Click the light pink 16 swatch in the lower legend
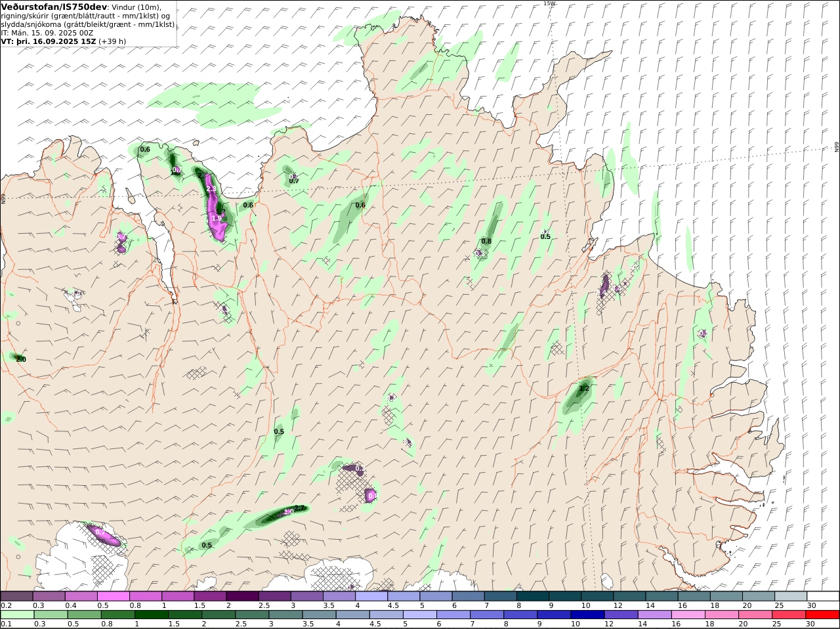This screenshot has width=840, height=629. coord(688,615)
